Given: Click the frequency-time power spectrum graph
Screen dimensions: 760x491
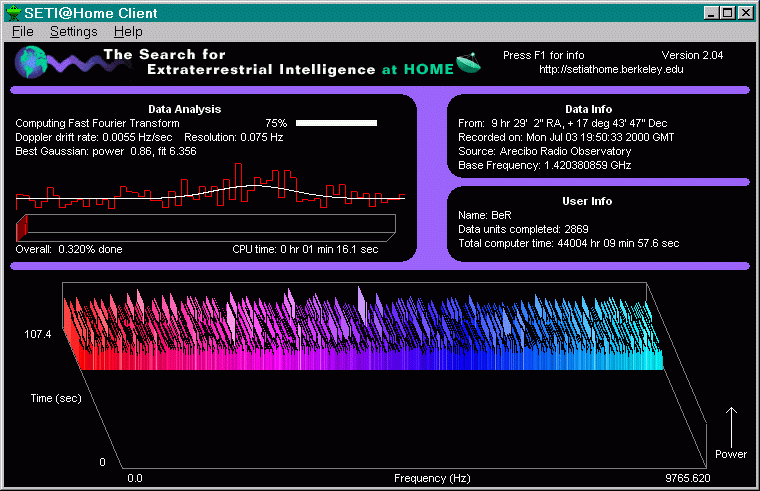Looking at the screenshot, I should tap(383, 376).
